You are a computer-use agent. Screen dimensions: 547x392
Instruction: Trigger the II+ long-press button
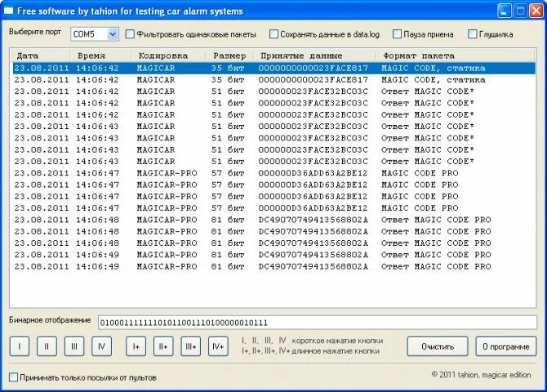click(x=163, y=346)
